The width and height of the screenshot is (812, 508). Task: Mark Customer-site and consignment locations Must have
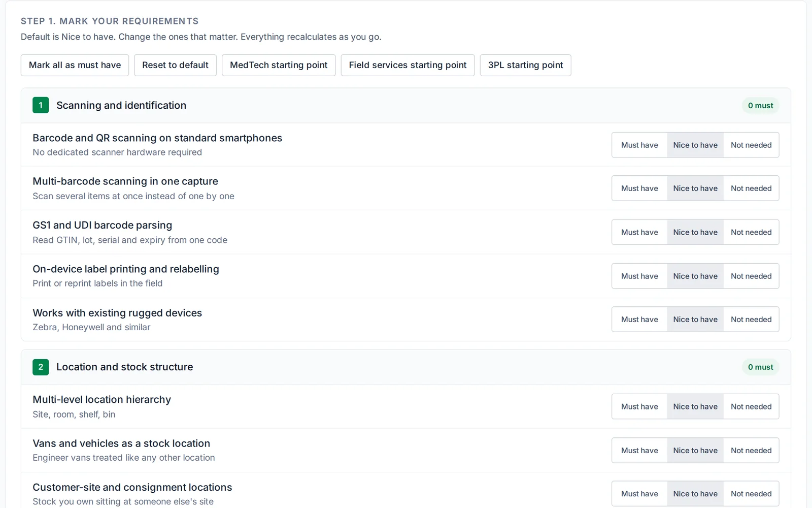(x=639, y=494)
